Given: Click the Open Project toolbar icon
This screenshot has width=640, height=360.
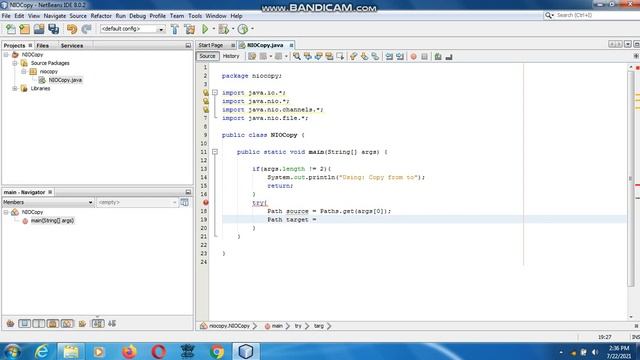Looking at the screenshot, I should [39, 29].
